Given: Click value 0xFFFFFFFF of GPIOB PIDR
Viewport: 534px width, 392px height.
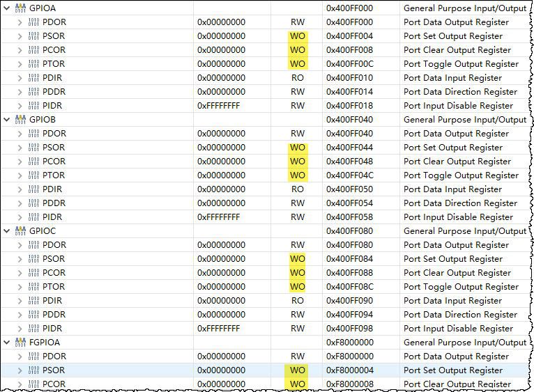Looking at the screenshot, I should pos(219,217).
